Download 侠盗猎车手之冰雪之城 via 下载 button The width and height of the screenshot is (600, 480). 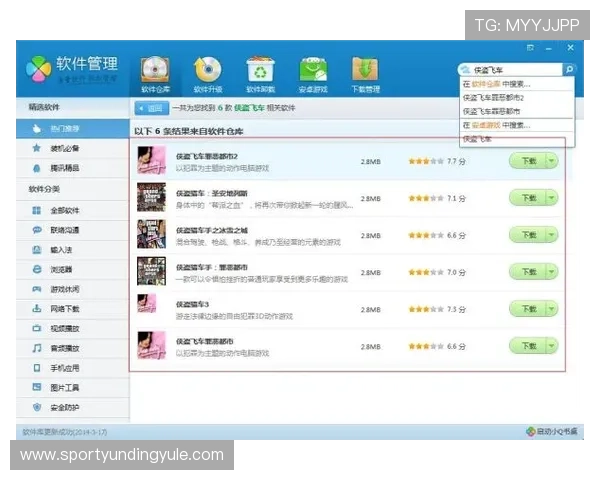[x=528, y=235]
